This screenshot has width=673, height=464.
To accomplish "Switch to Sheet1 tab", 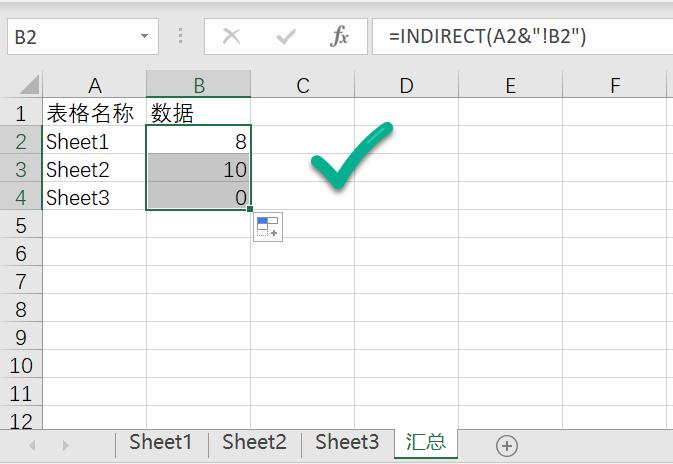I will point(161,443).
